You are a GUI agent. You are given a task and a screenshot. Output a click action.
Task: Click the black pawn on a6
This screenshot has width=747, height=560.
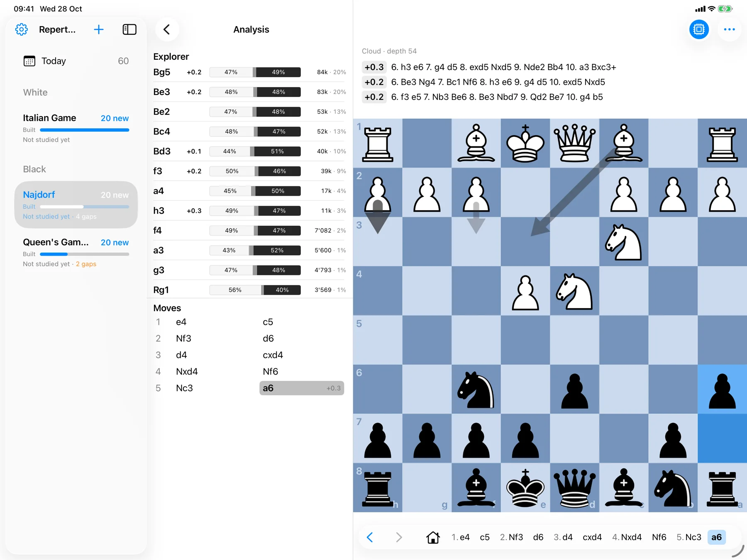722,390
